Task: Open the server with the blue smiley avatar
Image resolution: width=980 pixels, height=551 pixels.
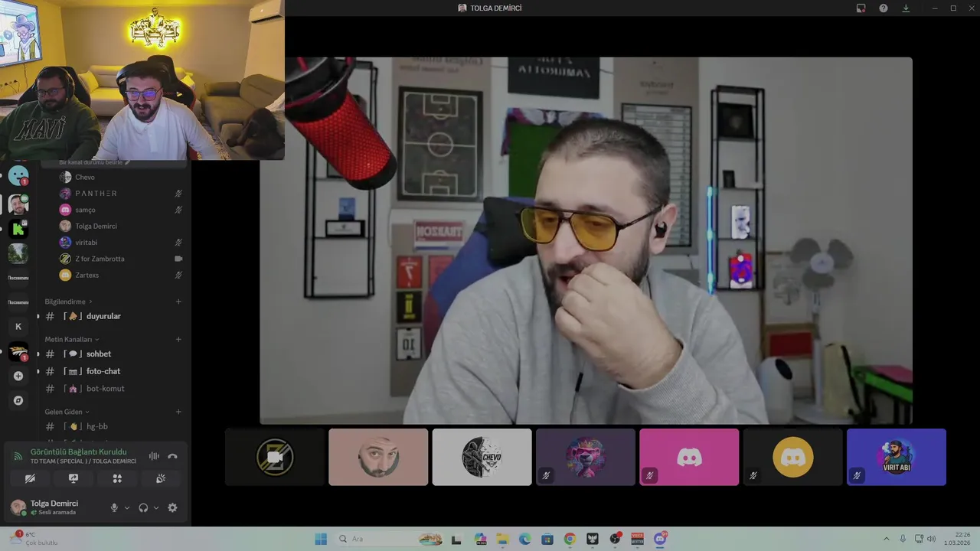Action: [x=18, y=175]
